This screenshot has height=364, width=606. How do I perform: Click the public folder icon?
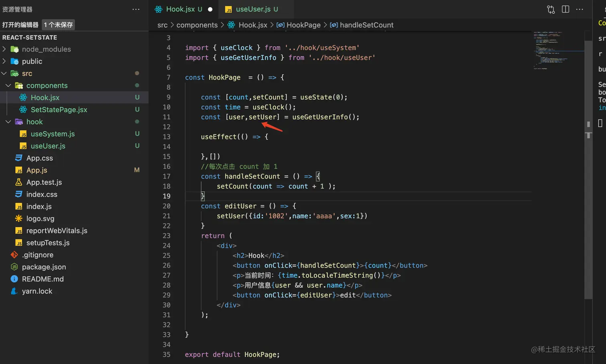tap(14, 61)
